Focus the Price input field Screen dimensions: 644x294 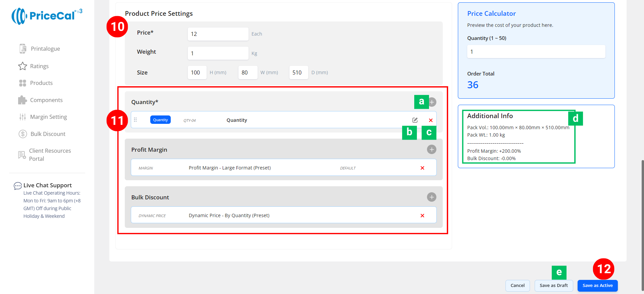(218, 34)
